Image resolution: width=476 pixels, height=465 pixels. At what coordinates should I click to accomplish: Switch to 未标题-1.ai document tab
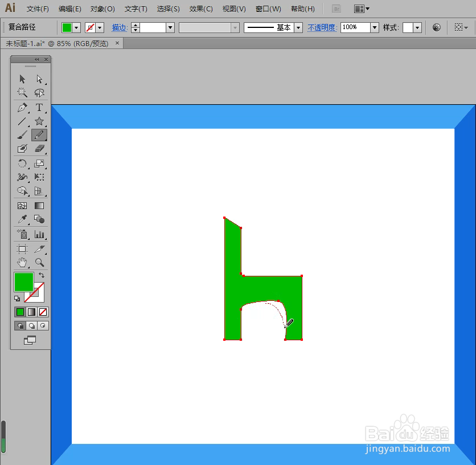tap(57, 44)
